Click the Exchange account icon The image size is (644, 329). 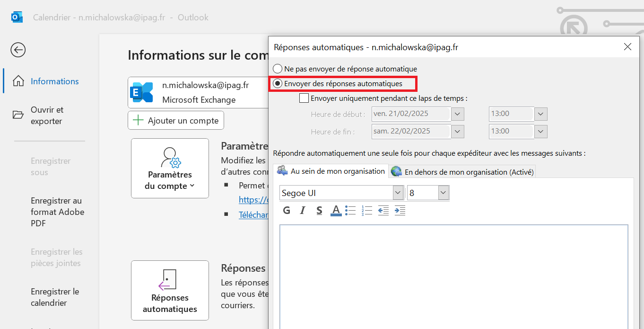(142, 92)
